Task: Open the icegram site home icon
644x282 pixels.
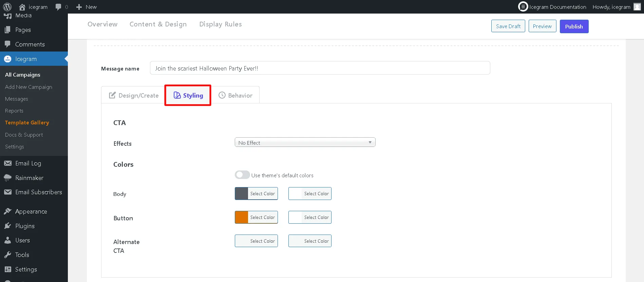Action: (x=22, y=7)
